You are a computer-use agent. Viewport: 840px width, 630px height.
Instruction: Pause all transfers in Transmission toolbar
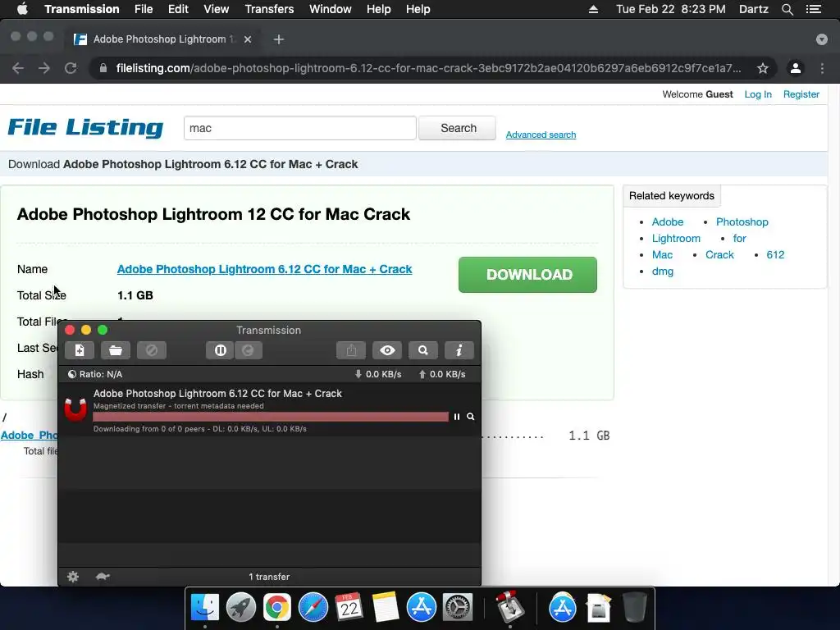(x=220, y=350)
